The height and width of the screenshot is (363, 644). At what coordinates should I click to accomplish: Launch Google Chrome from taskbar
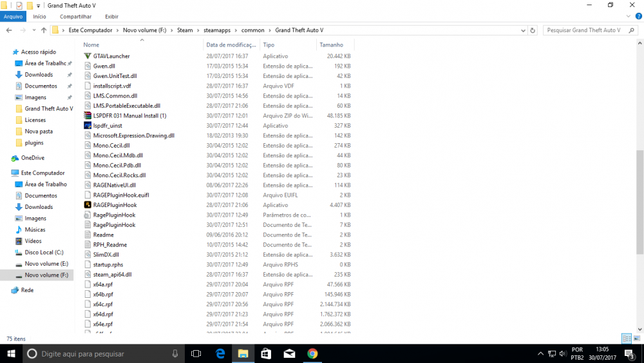312,353
